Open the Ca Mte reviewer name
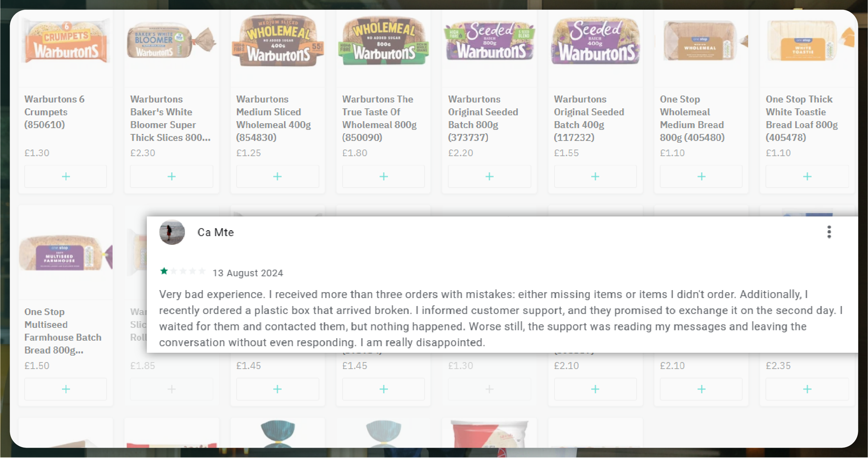Screen dimensions: 868x458 pyautogui.click(x=215, y=232)
